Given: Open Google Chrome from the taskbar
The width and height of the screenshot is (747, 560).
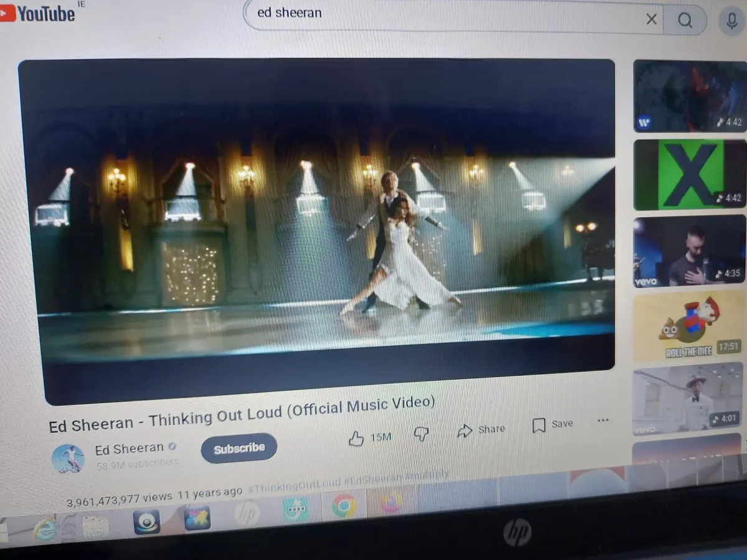Looking at the screenshot, I should 344,505.
